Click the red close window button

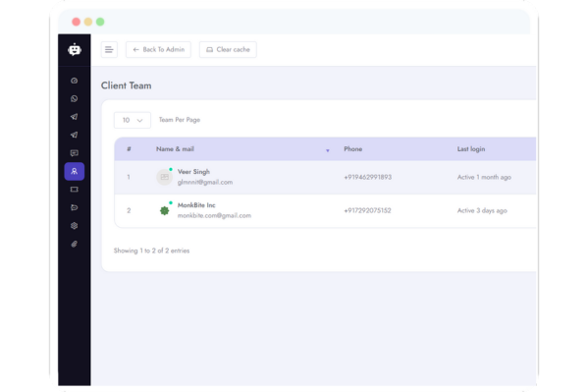[x=77, y=22]
